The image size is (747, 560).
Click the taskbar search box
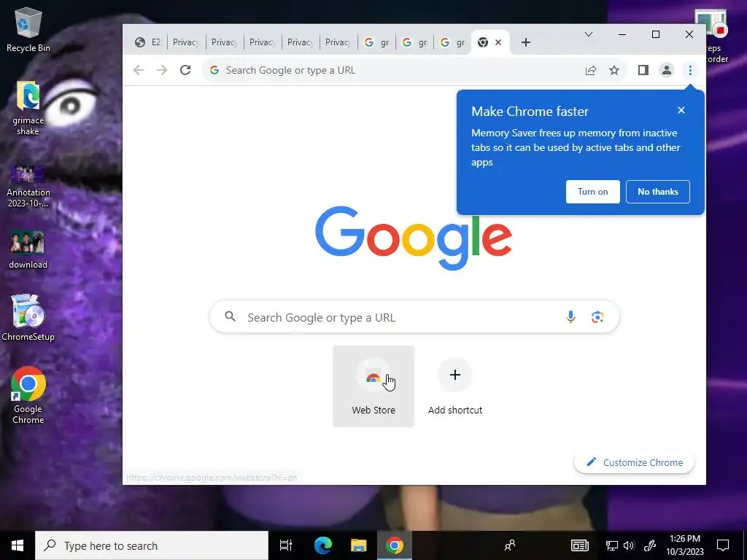pos(152,545)
